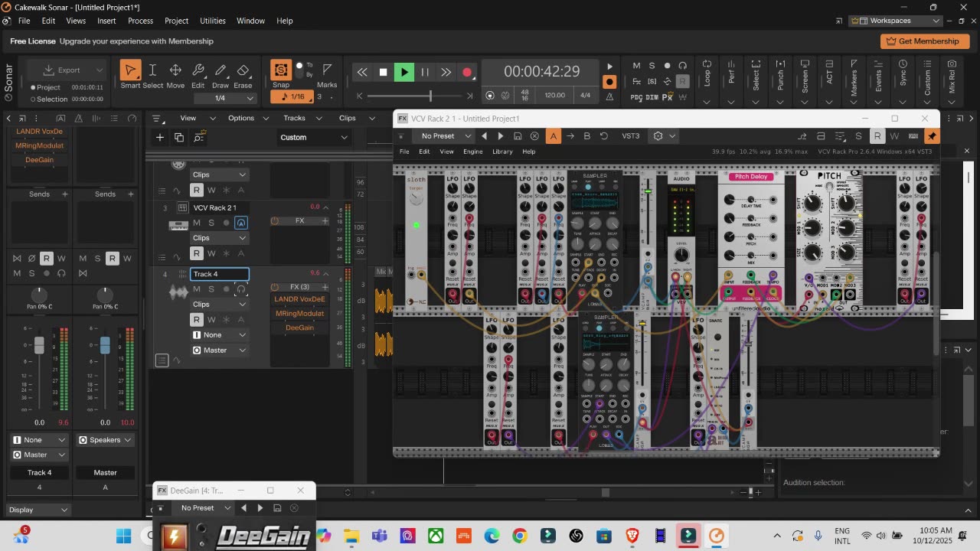
Task: Solo the VCV Rack 2 1 track
Action: (211, 223)
